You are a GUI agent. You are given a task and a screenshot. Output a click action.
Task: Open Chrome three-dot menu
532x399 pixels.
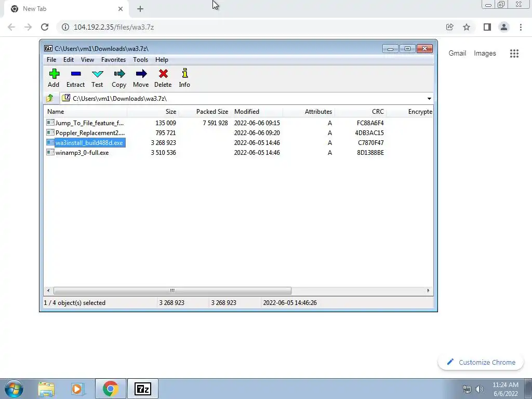click(x=521, y=27)
